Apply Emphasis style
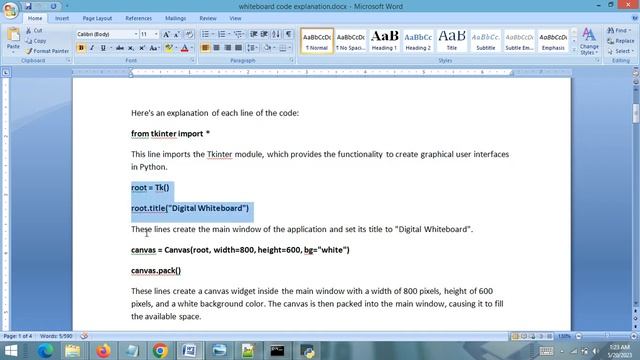Image resolution: width=640 pixels, height=360 pixels. (553, 40)
